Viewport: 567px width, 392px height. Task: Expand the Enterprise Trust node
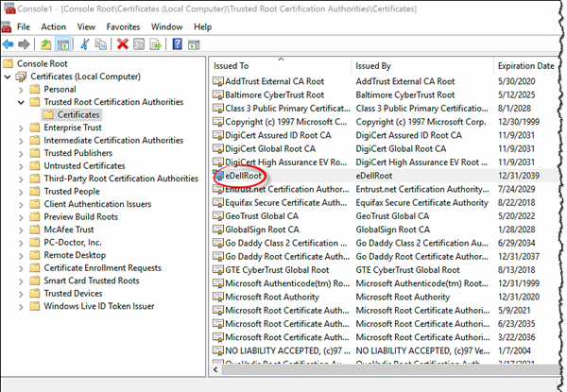(21, 128)
